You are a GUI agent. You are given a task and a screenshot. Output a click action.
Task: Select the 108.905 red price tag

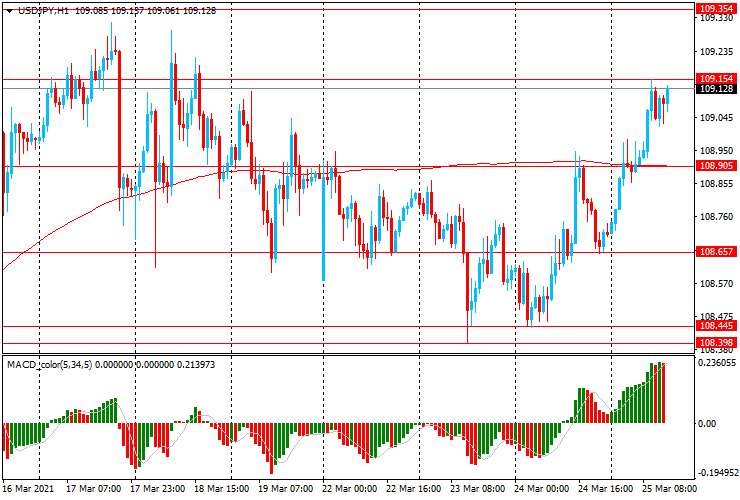click(x=716, y=166)
